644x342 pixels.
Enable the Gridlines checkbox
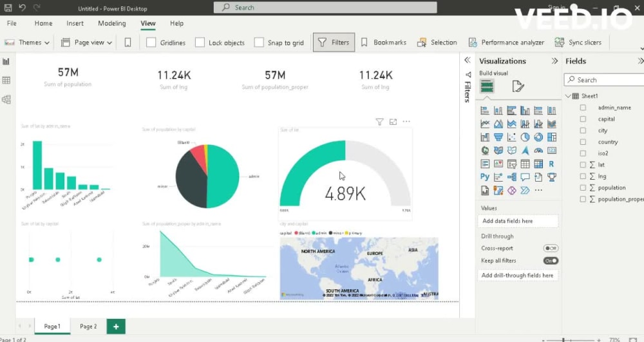click(151, 43)
